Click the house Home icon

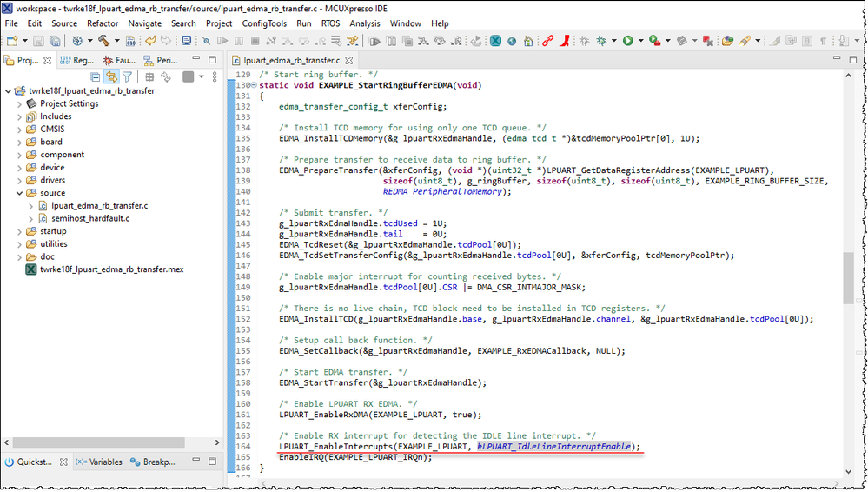click(528, 41)
